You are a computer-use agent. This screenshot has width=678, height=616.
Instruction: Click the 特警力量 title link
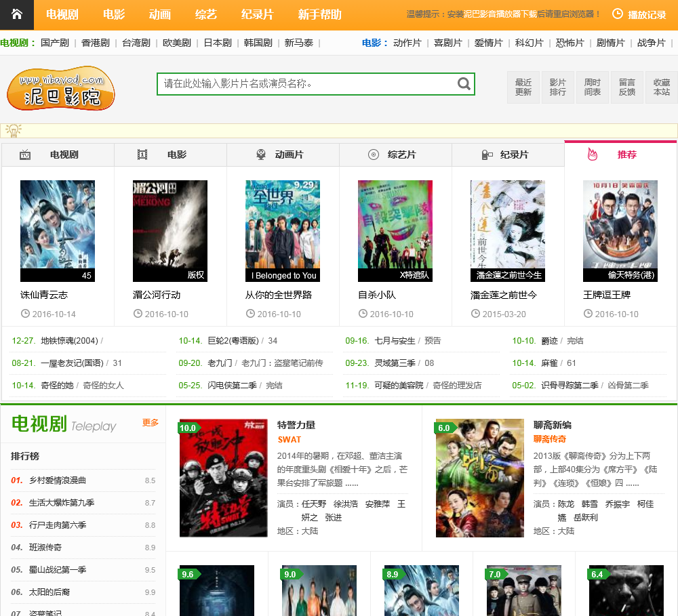[x=296, y=425]
